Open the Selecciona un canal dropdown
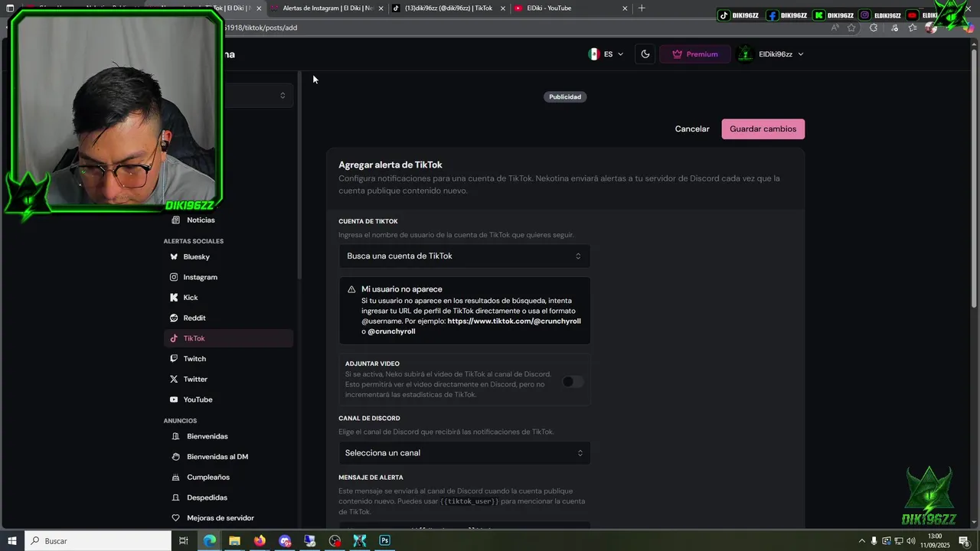 [465, 453]
